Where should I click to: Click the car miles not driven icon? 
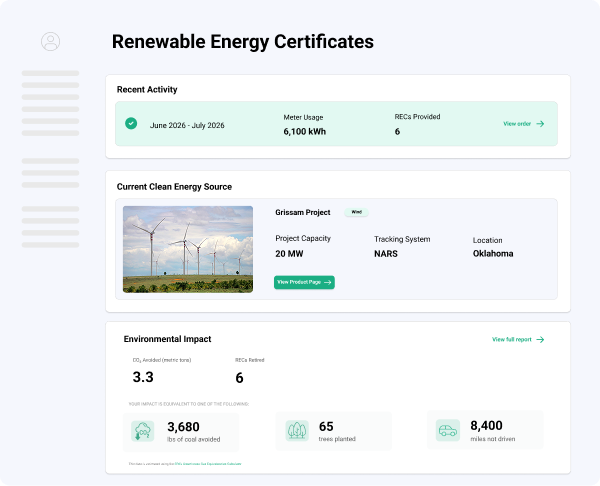448,430
